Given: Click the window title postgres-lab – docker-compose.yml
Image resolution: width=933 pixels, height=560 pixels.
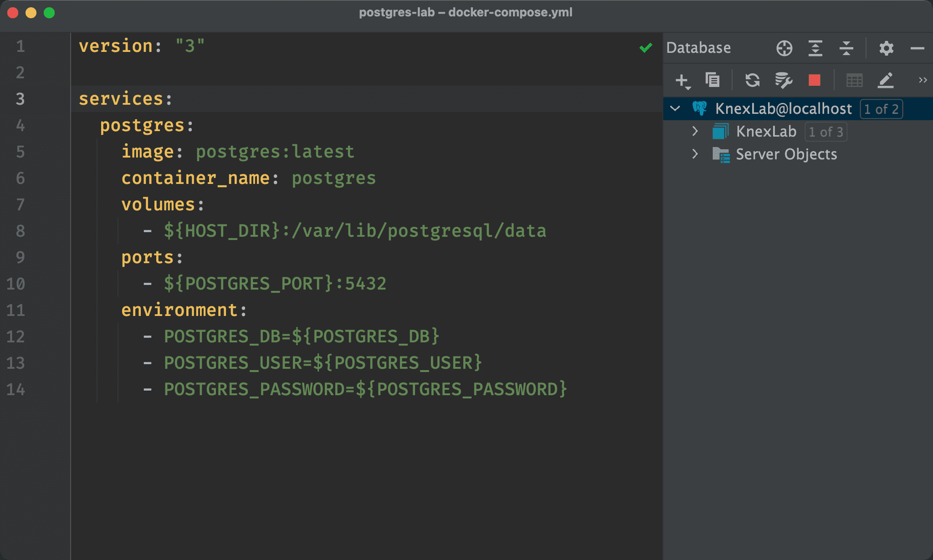Looking at the screenshot, I should [x=466, y=12].
